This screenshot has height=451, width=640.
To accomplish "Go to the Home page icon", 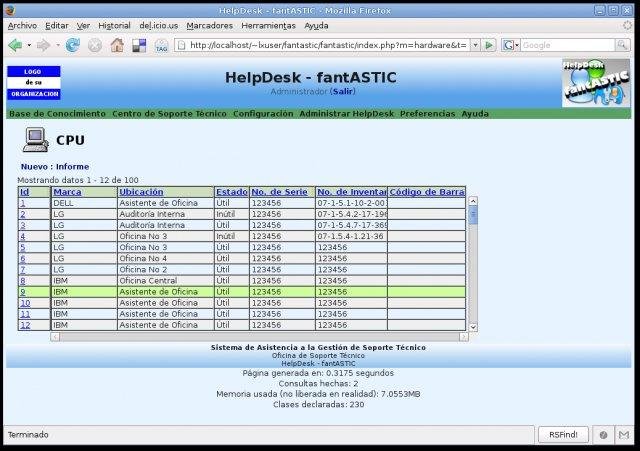I will click(117, 45).
